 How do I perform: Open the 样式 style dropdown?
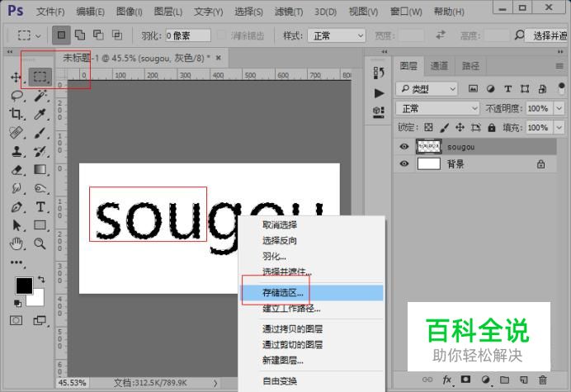(x=337, y=35)
